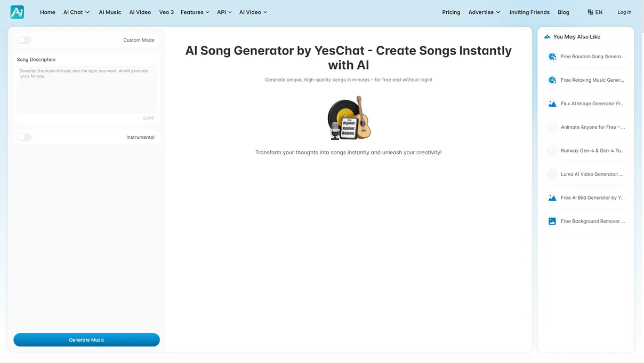Expand the AI Chat dropdown menu
Screen dimensions: 644x363
click(x=76, y=12)
